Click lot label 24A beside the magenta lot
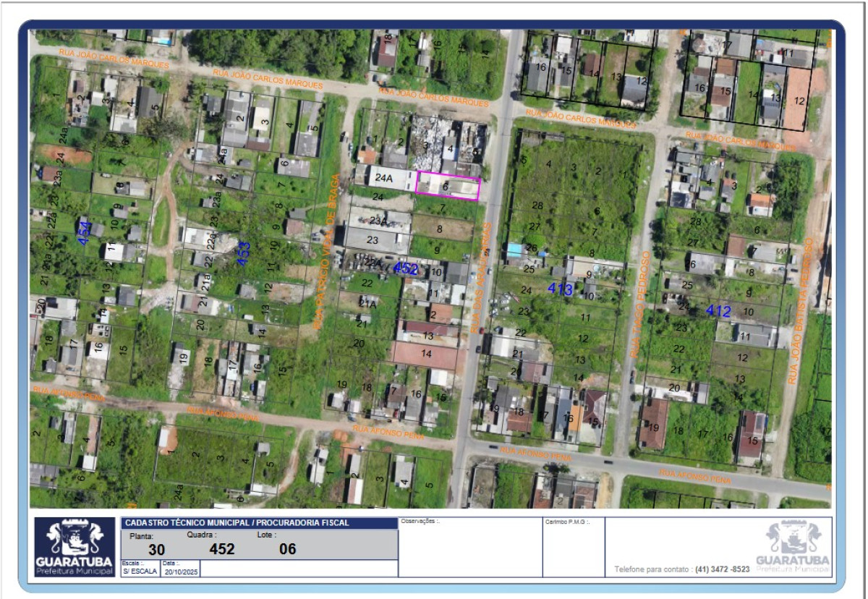The image size is (868, 599). point(384,179)
